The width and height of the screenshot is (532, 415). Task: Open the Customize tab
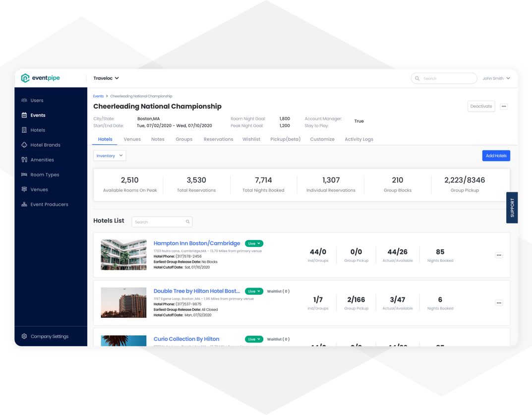click(x=322, y=139)
